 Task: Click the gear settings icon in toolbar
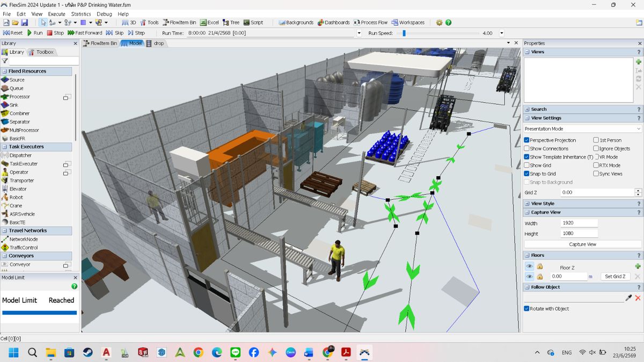click(440, 23)
